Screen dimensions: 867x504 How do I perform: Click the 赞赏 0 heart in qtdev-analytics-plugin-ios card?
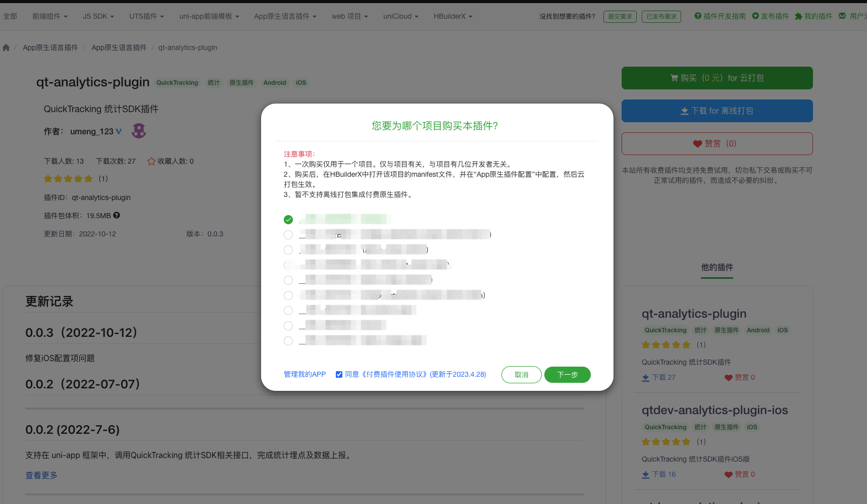pos(728,475)
